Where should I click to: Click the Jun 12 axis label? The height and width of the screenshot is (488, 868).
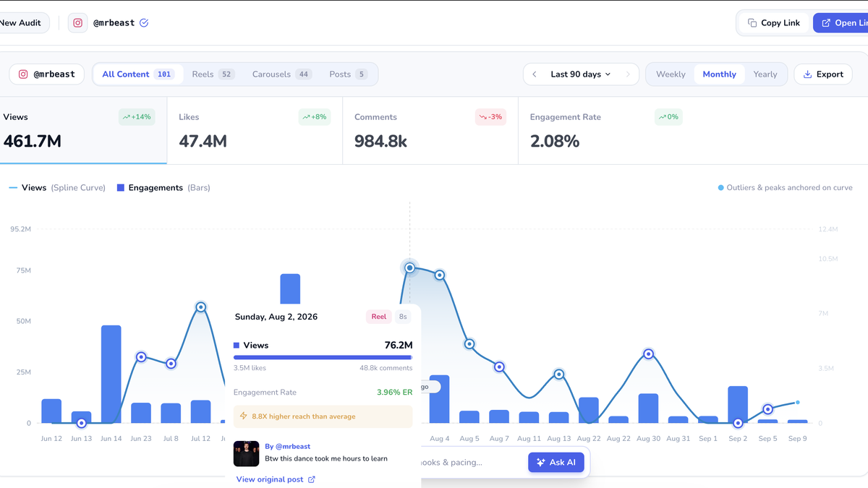51,439
